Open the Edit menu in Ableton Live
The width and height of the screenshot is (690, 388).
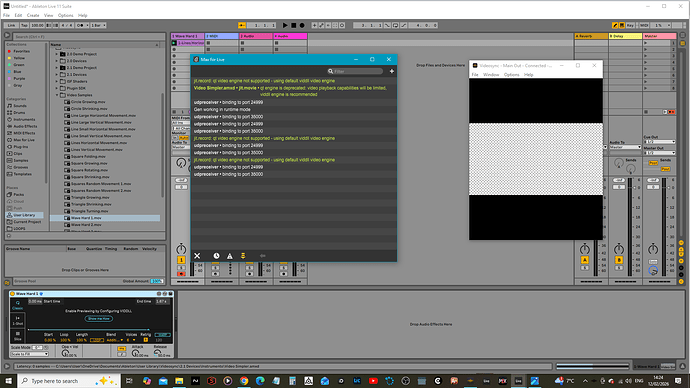click(x=18, y=15)
